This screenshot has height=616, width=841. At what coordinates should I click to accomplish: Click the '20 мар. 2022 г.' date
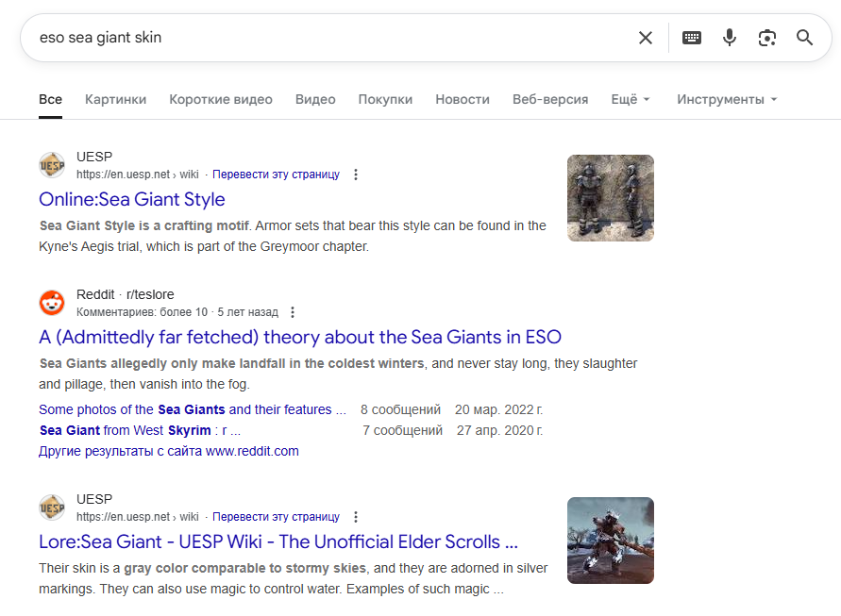tap(498, 409)
